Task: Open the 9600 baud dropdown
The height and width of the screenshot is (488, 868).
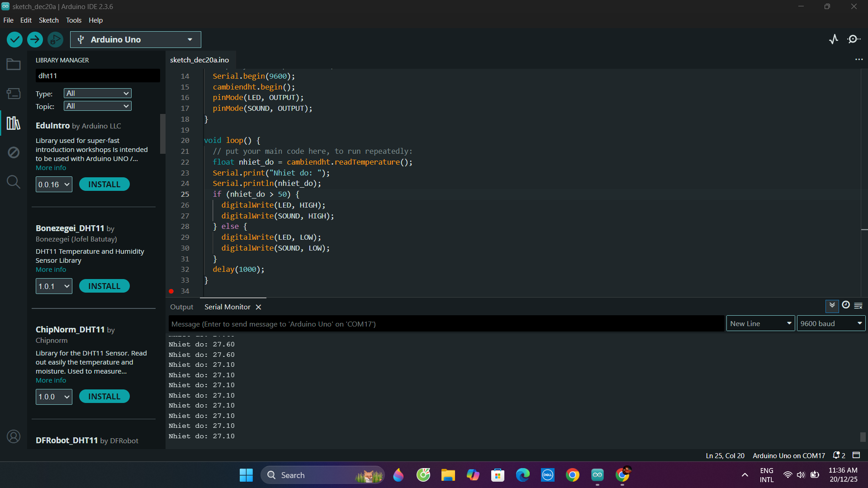Action: [x=830, y=324]
